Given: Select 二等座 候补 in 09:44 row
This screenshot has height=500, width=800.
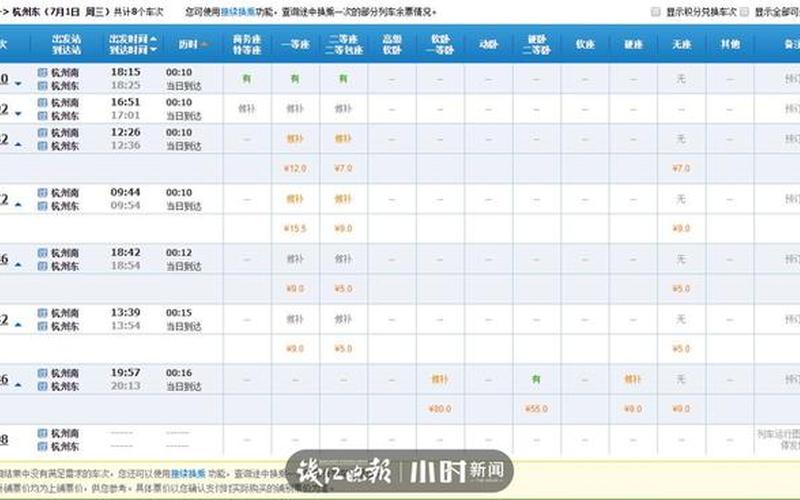Looking at the screenshot, I should pos(343,199).
